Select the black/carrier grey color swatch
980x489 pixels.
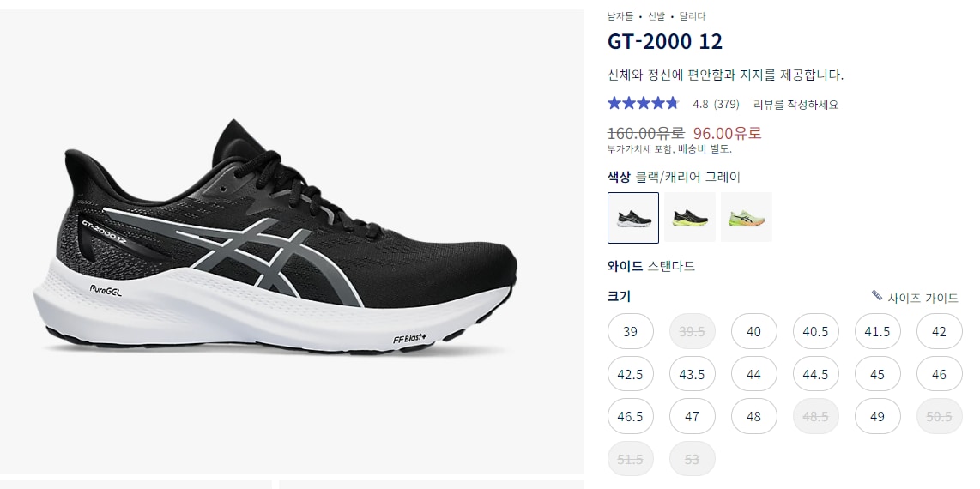point(633,217)
